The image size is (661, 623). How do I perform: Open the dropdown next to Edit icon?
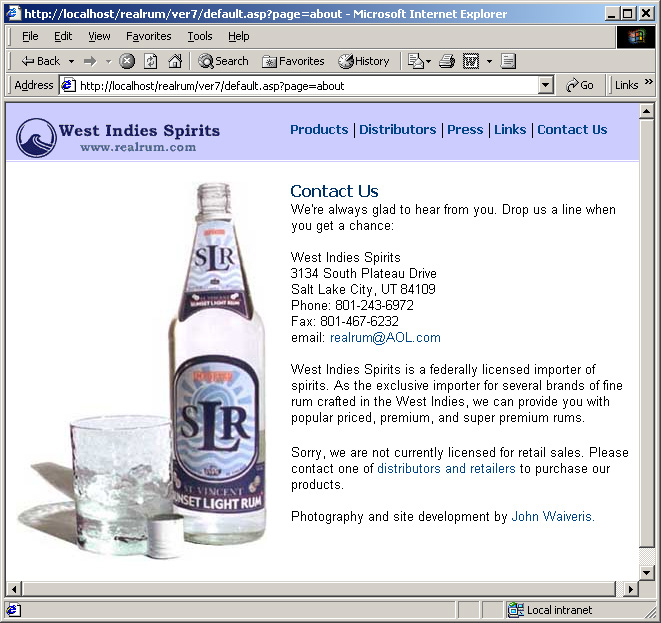[x=489, y=62]
